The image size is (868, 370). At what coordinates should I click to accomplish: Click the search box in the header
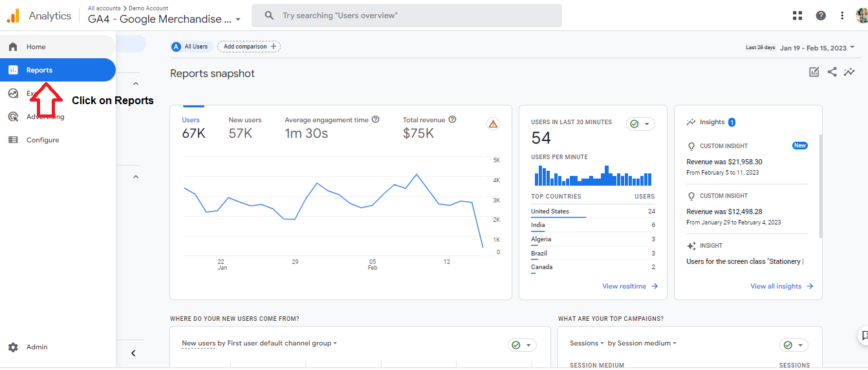point(407,16)
